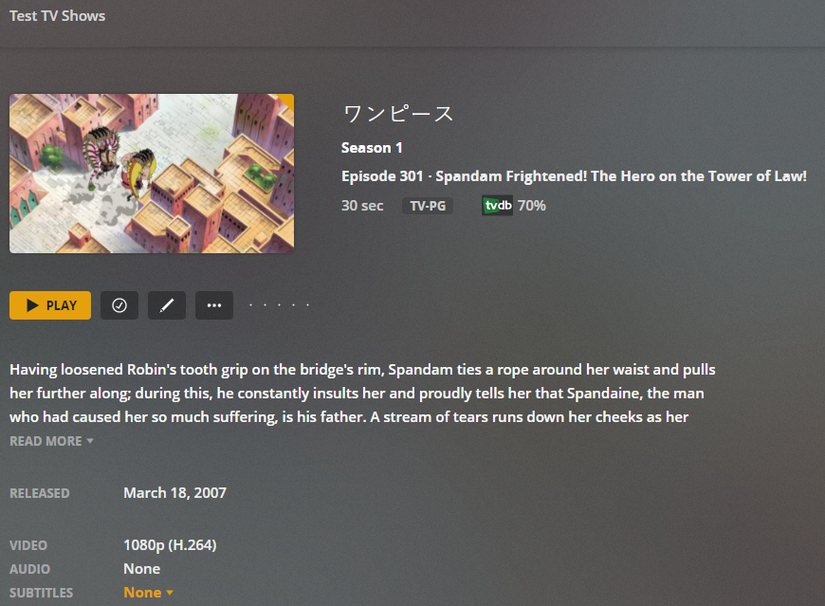Expand the summary with READ MORE
This screenshot has height=606, width=825.
(52, 441)
